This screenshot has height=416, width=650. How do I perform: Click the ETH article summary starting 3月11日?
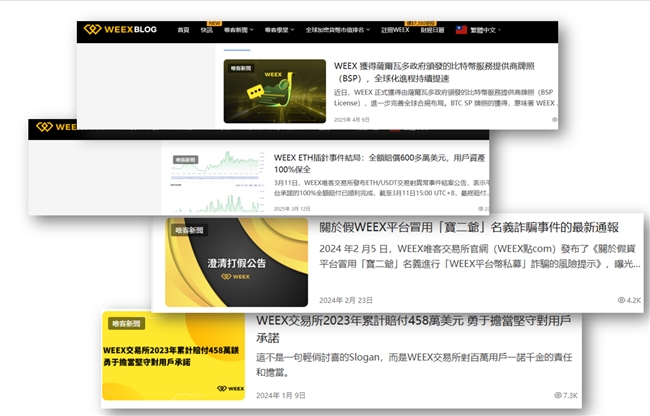(x=381, y=188)
